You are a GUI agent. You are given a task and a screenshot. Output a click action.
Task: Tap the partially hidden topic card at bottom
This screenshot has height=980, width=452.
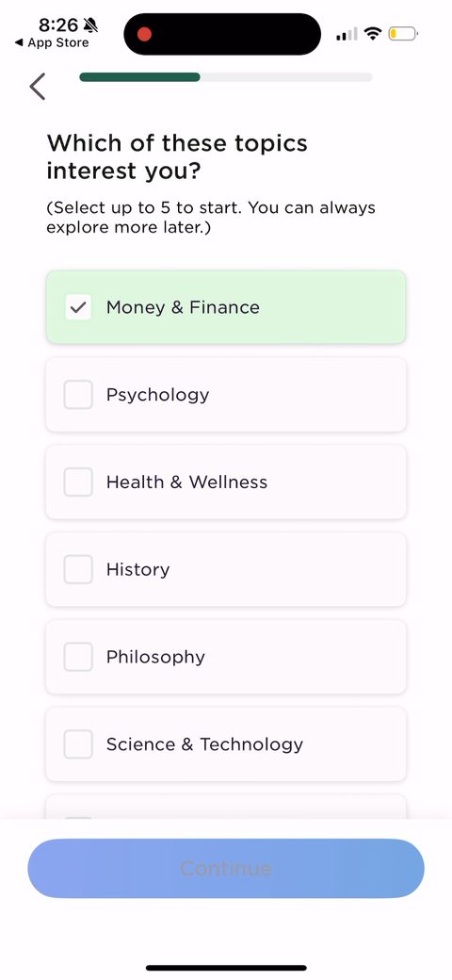[226, 807]
